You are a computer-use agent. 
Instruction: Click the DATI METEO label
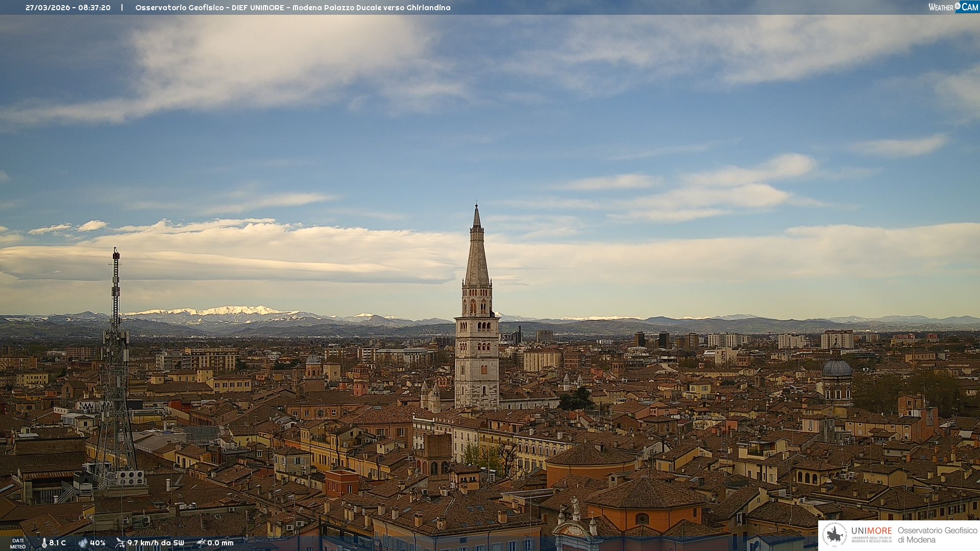click(18, 544)
